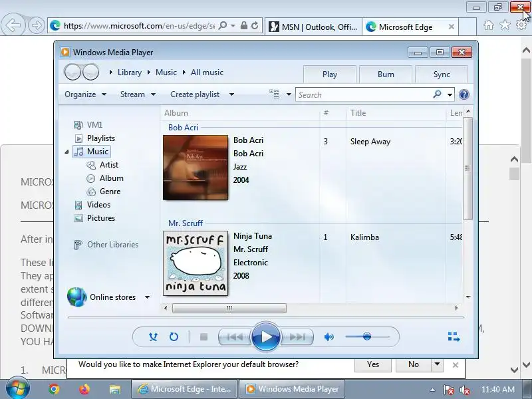The width and height of the screenshot is (532, 399).
Task: Start playback with the large Play button
Action: [x=265, y=336]
